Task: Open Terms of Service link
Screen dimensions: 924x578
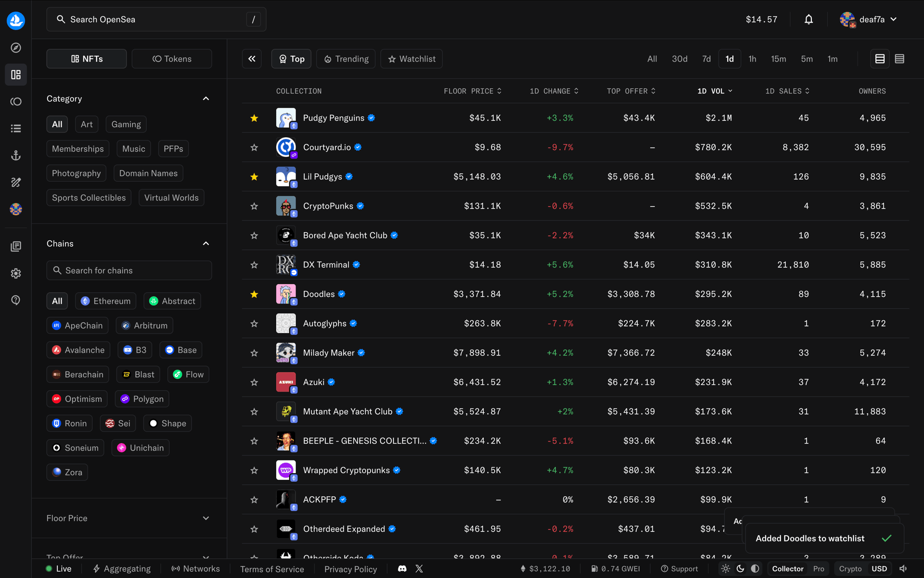Action: point(272,569)
